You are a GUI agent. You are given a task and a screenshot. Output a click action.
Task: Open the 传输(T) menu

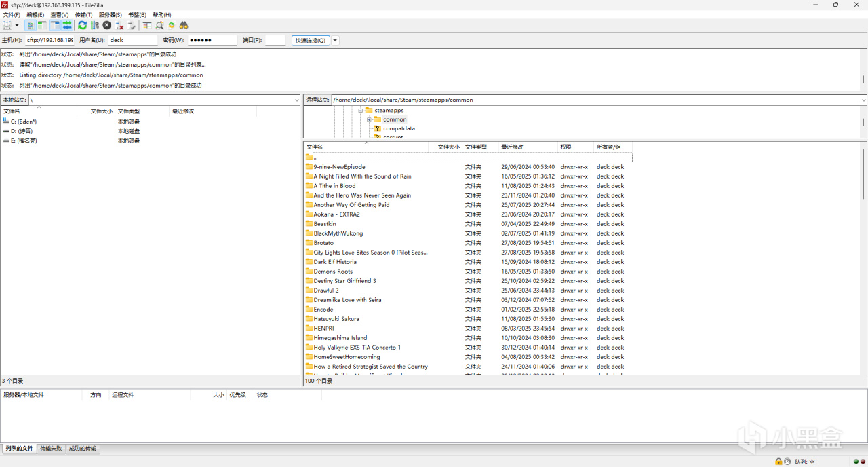pos(83,14)
